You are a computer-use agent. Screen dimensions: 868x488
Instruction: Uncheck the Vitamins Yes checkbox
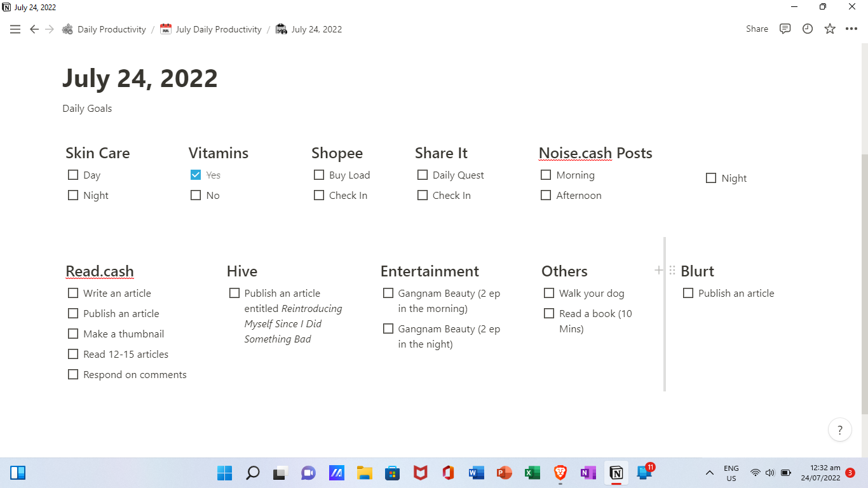click(x=196, y=175)
